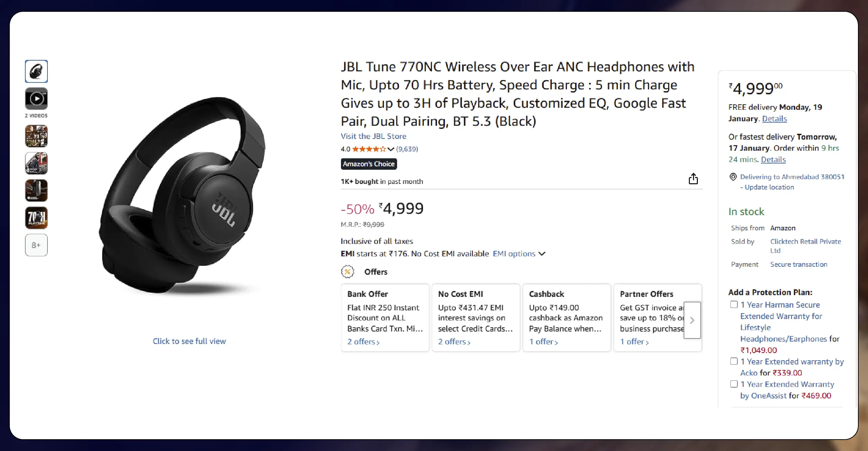Click the location pin icon near Ahmedabad
This screenshot has height=451, width=868.
click(x=733, y=177)
